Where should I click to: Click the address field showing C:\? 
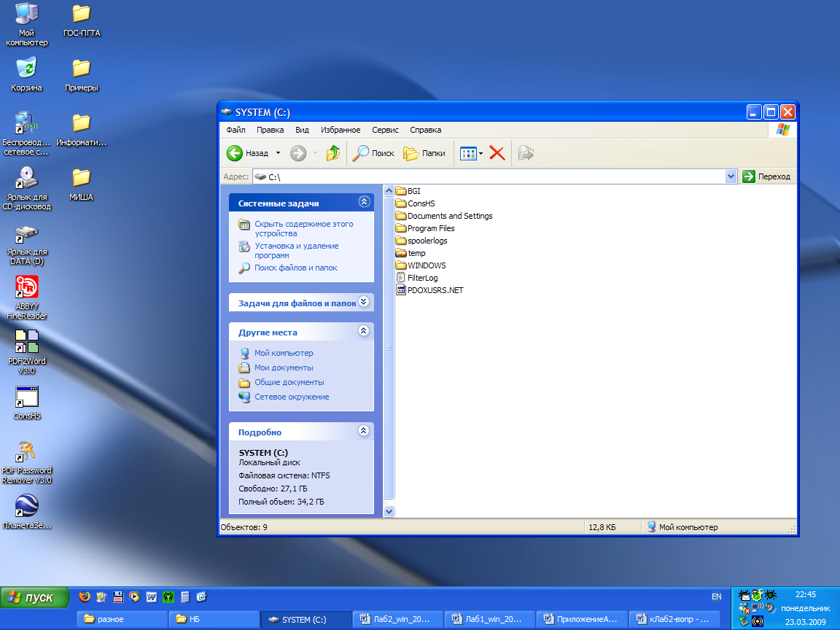(x=489, y=176)
